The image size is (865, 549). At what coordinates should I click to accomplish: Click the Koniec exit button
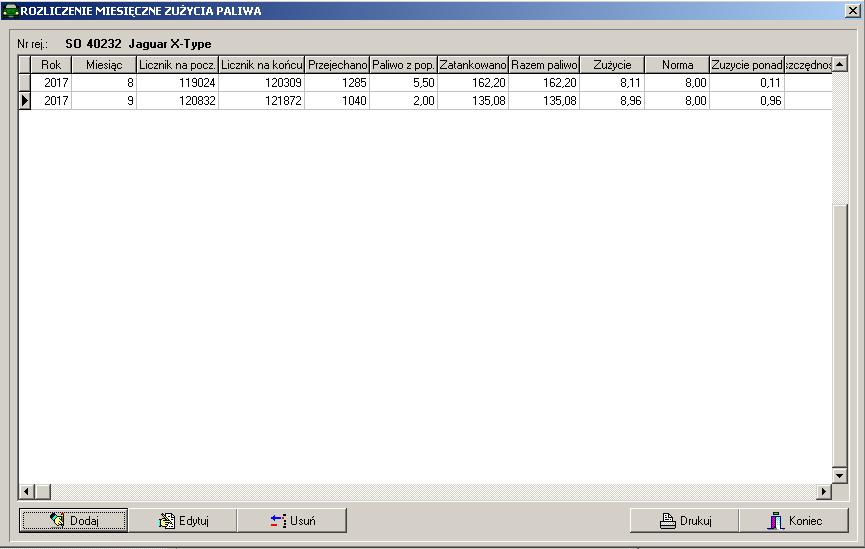[794, 520]
